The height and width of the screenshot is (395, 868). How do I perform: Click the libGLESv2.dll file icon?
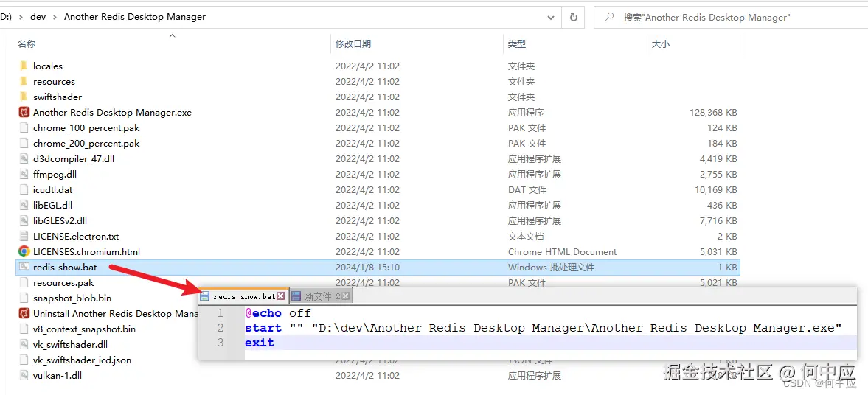[x=24, y=221]
